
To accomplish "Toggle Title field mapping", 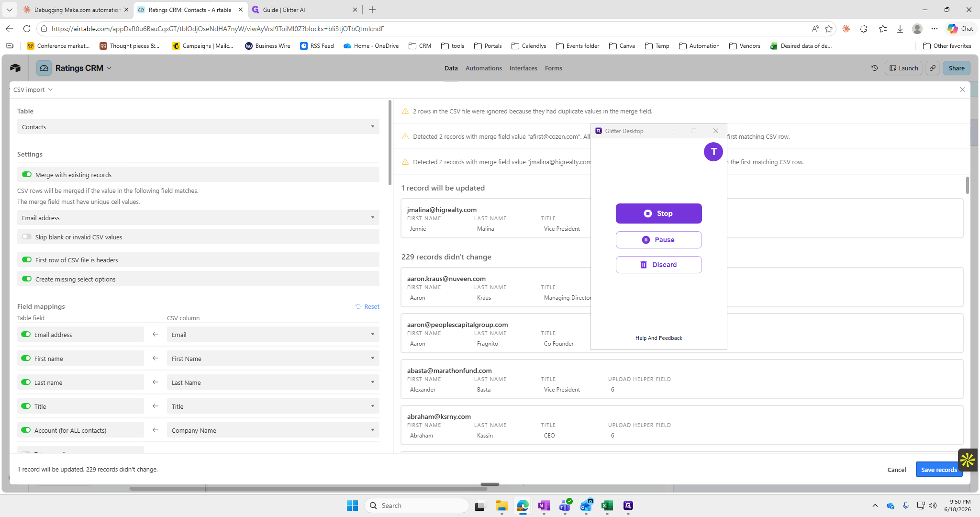I will pyautogui.click(x=26, y=406).
